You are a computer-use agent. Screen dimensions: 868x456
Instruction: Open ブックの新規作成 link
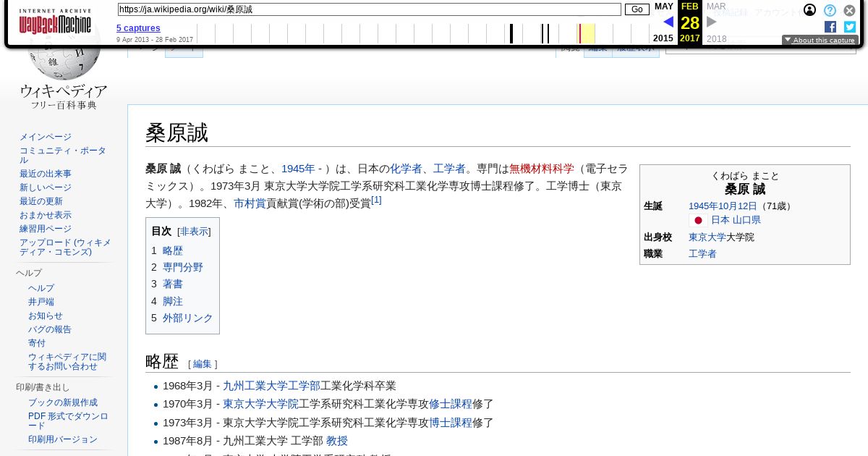pos(63,402)
